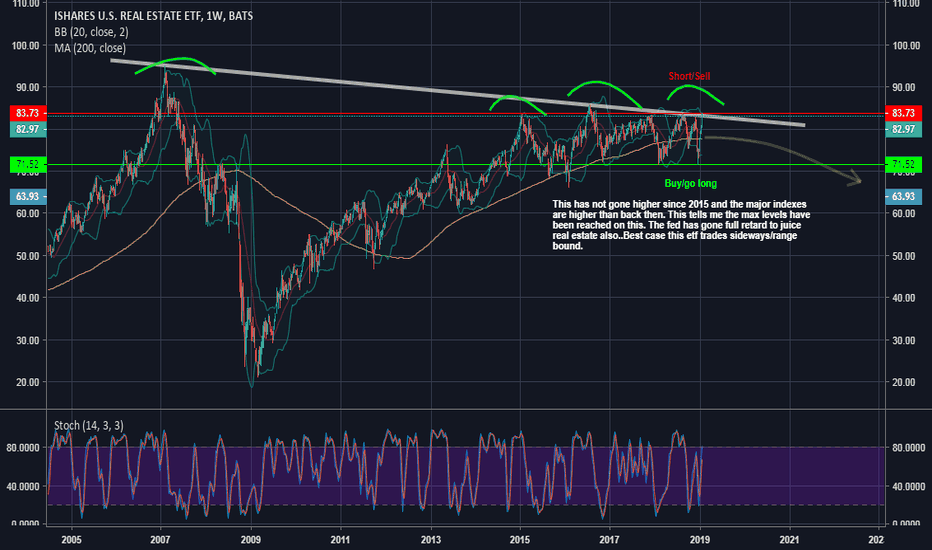
Task: Select the teal 82.97 label on left axis
Action: pos(28,129)
